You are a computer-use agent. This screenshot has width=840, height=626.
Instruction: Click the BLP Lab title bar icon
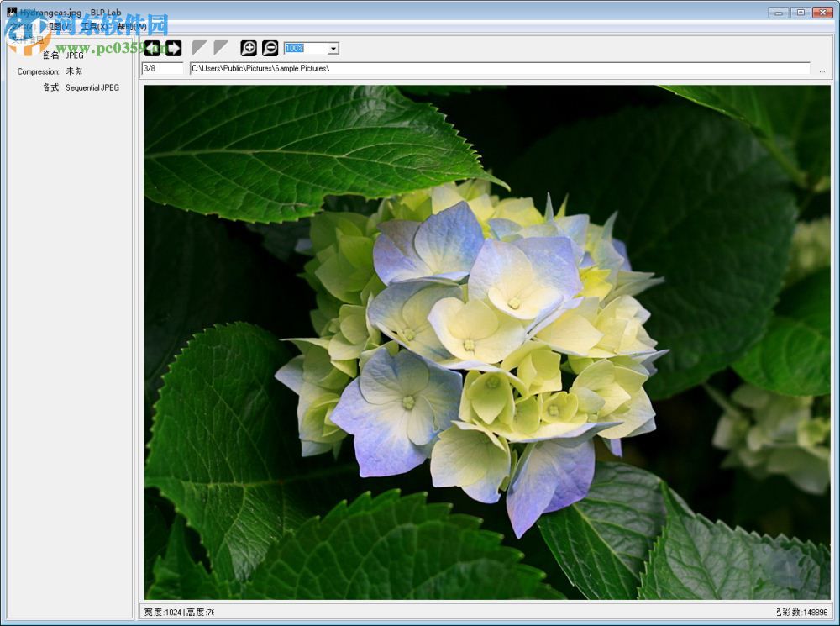[12, 11]
